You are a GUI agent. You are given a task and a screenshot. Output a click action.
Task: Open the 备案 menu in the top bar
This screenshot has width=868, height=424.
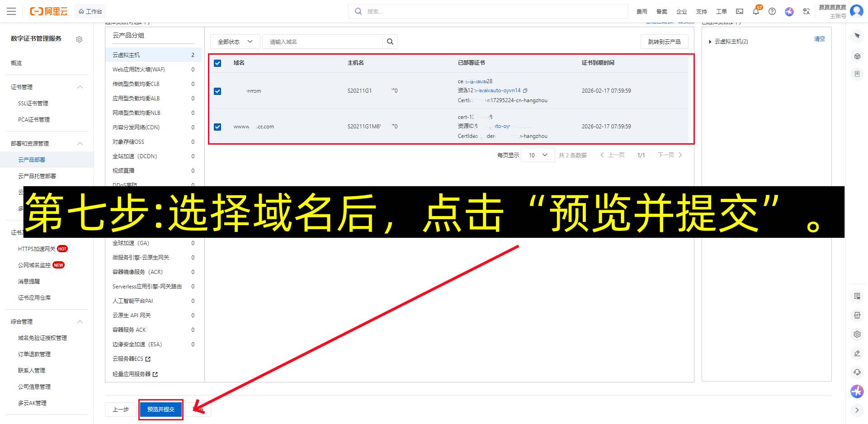pyautogui.click(x=661, y=11)
